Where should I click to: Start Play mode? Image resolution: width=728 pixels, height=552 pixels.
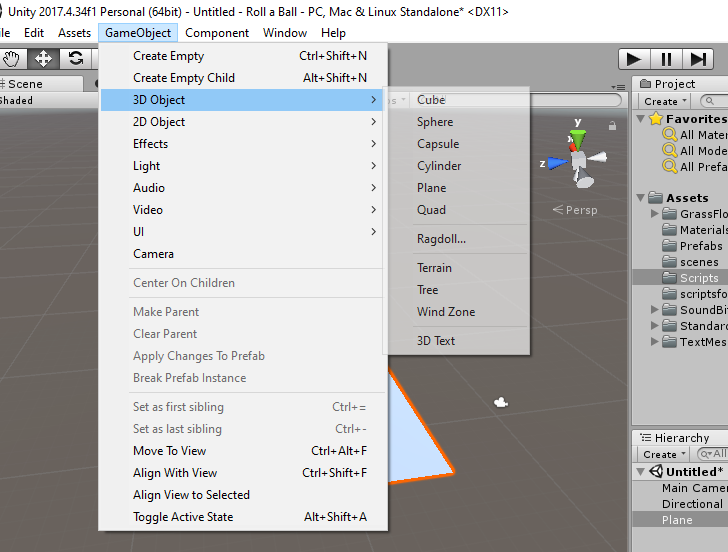pos(634,59)
